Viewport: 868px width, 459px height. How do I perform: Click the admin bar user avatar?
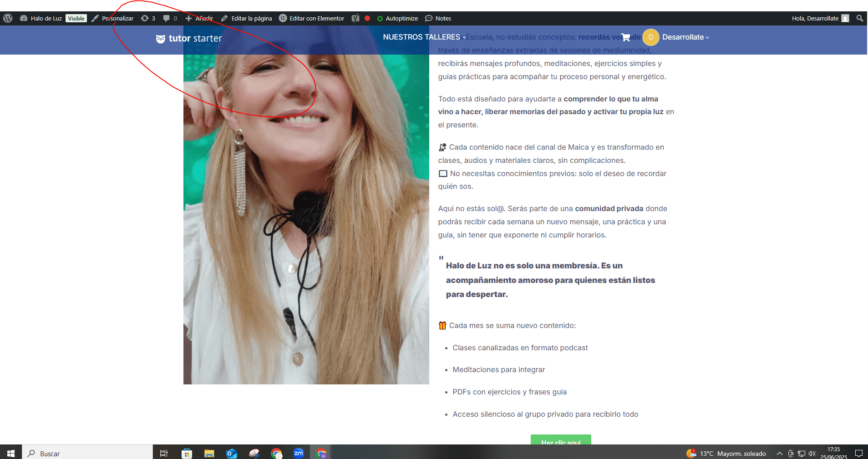click(x=845, y=18)
